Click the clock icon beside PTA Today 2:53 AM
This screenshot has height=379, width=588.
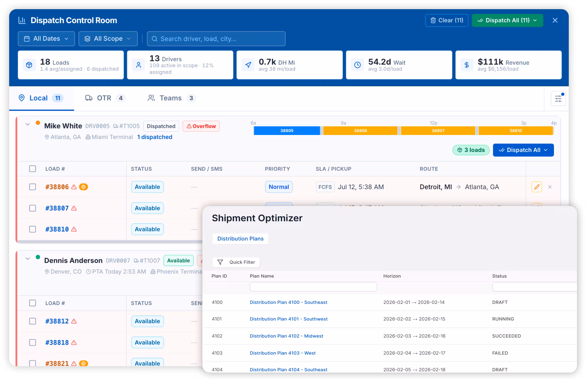click(x=88, y=272)
